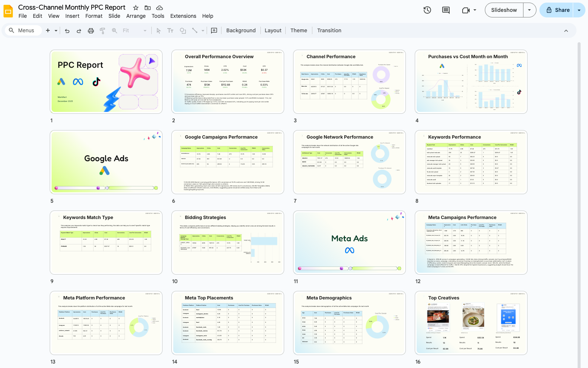Open the Help menu
The width and height of the screenshot is (588, 368).
(208, 16)
